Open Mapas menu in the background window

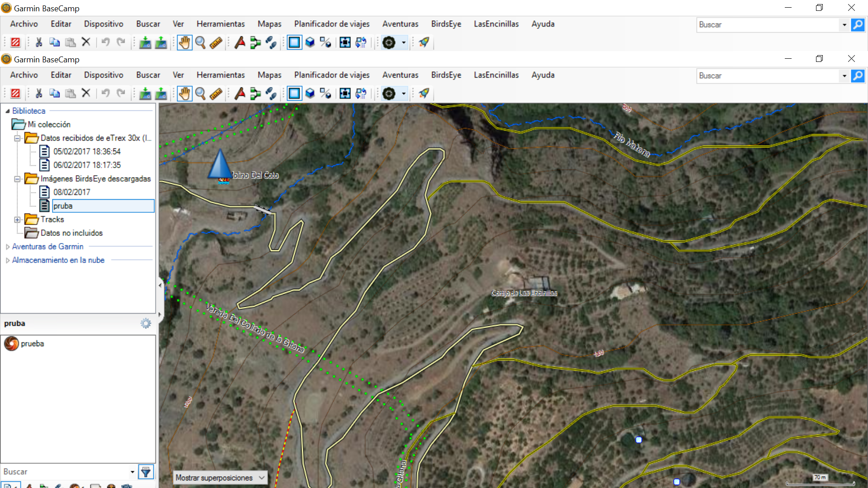pos(269,24)
